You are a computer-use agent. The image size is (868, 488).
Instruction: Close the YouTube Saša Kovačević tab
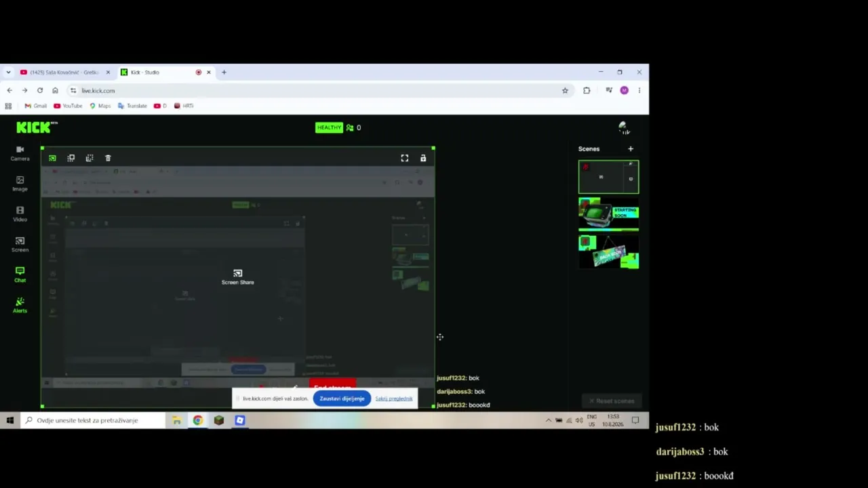tap(108, 72)
